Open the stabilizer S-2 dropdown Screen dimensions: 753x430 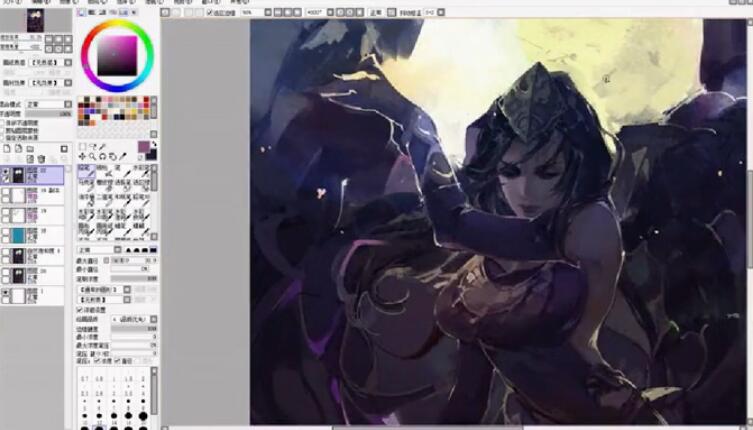[x=440, y=12]
